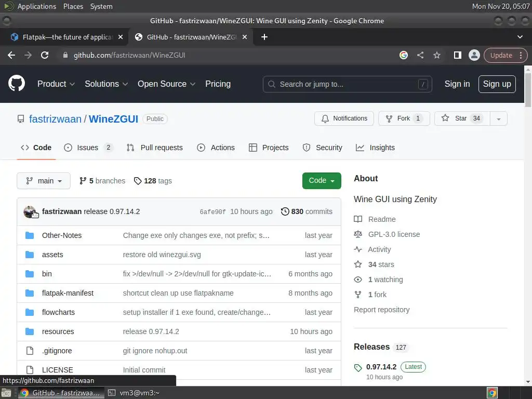Open the Actions tab
Screen dimensions: 532x399
[x=216, y=148]
